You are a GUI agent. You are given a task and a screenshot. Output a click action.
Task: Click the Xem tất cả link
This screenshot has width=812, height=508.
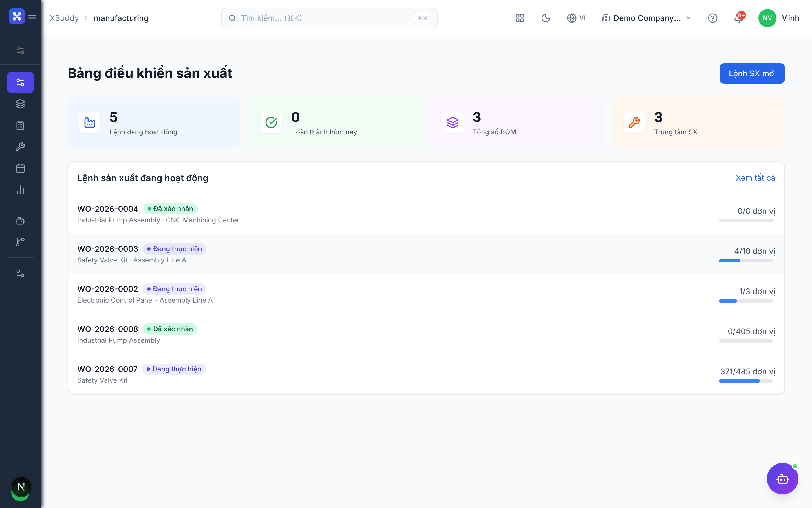click(755, 178)
